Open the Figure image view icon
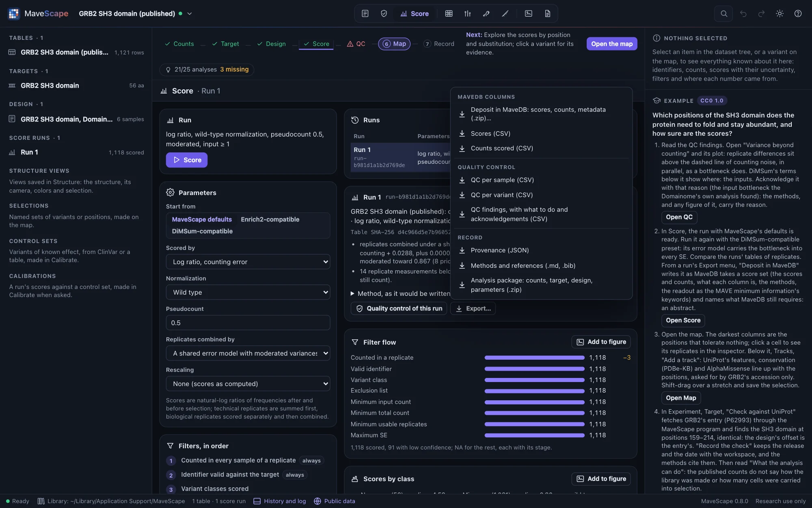The width and height of the screenshot is (812, 508). click(x=529, y=13)
